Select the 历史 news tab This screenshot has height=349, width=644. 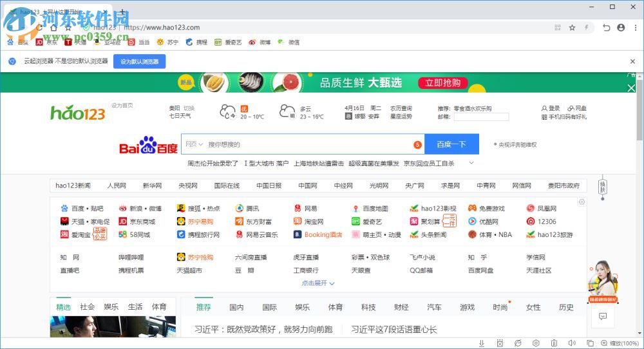click(566, 307)
